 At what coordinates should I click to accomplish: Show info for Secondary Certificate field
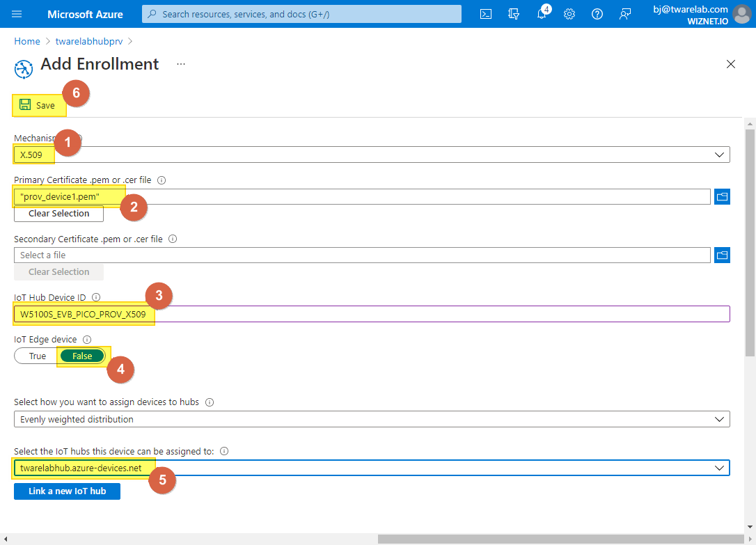[173, 239]
